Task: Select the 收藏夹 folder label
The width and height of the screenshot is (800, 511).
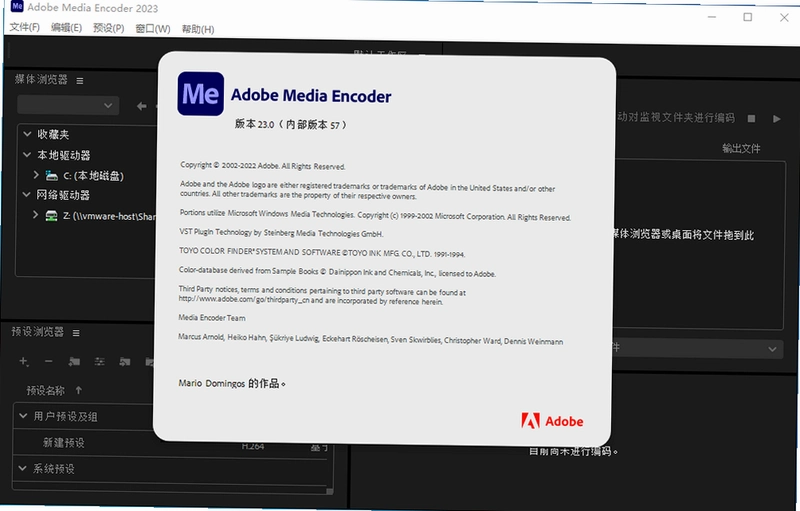Action: coord(53,135)
